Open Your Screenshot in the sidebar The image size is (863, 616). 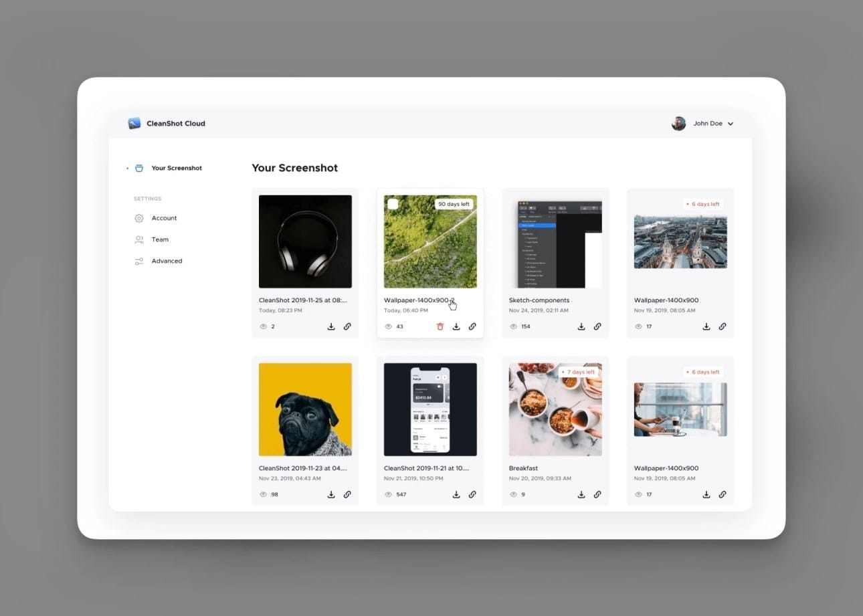(x=176, y=168)
